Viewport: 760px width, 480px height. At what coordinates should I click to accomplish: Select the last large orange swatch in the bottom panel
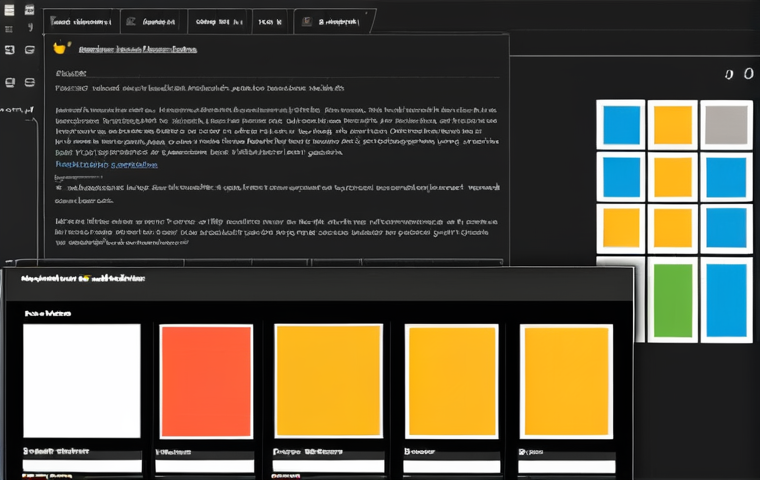point(567,382)
